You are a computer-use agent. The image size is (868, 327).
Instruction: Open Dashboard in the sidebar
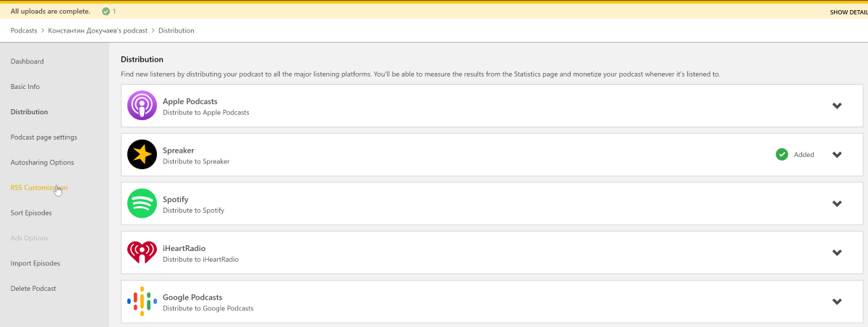pyautogui.click(x=27, y=61)
